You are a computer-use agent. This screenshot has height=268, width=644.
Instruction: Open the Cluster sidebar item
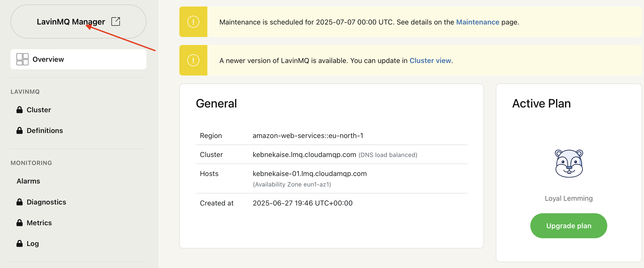click(x=39, y=110)
